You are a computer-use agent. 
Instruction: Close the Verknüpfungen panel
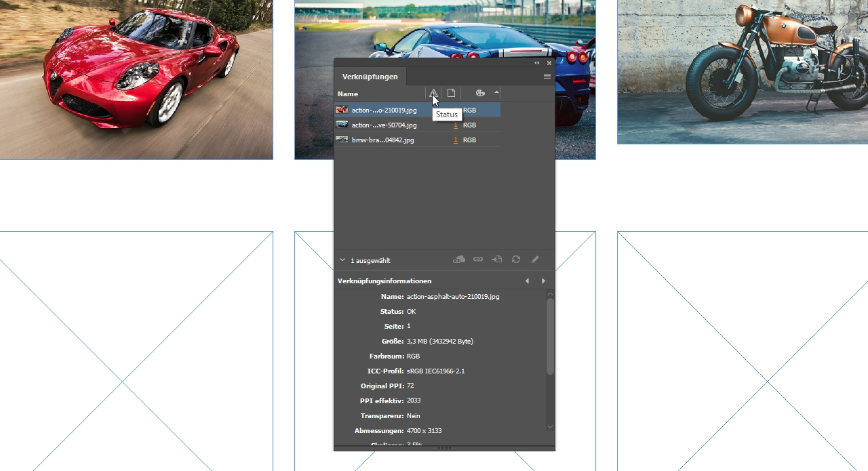coord(549,63)
